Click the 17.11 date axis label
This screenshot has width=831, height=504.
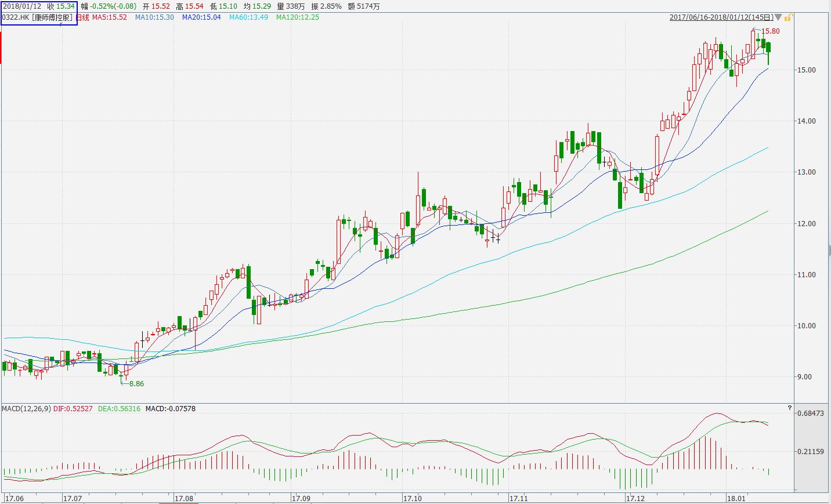(x=519, y=498)
